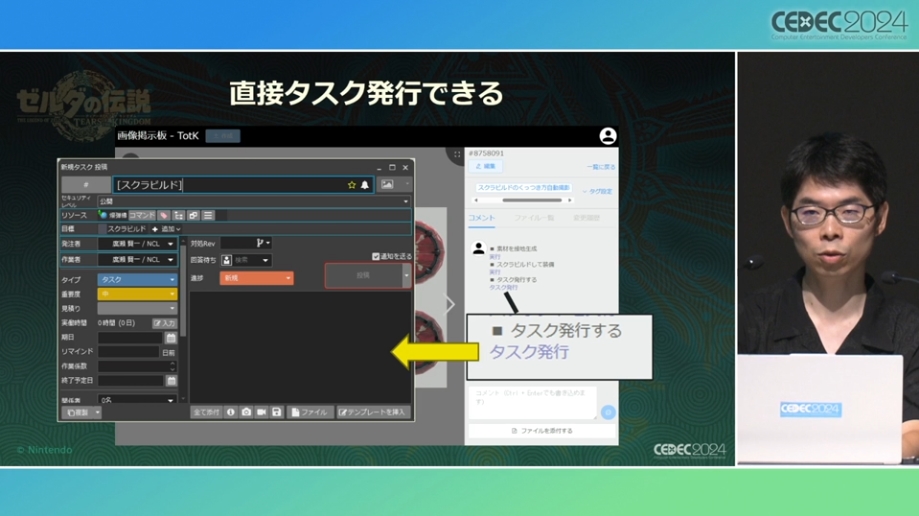Click the テンプレートを挿入 button

373,412
